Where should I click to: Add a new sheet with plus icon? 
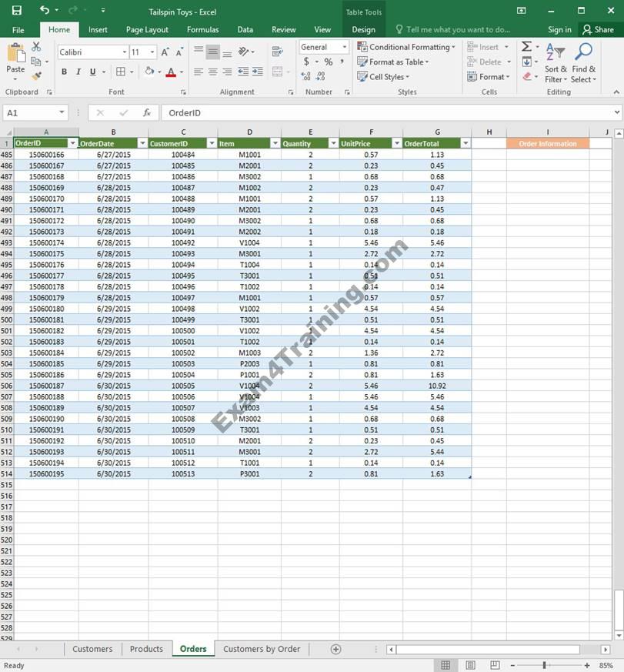pyautogui.click(x=335, y=649)
